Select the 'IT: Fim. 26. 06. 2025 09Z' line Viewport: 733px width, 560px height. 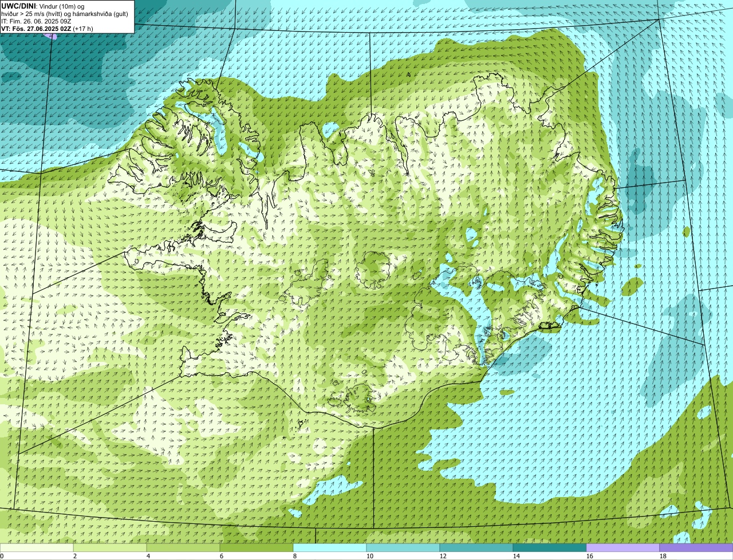coord(36,21)
